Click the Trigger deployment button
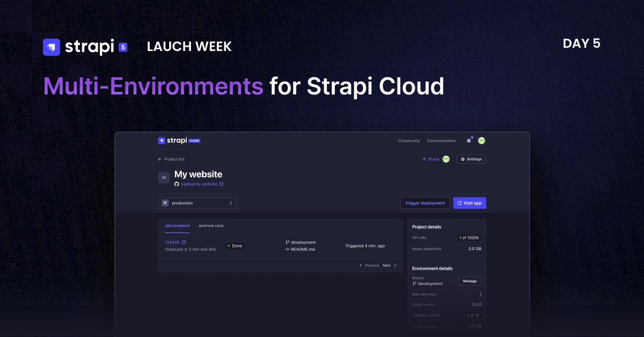 point(425,203)
